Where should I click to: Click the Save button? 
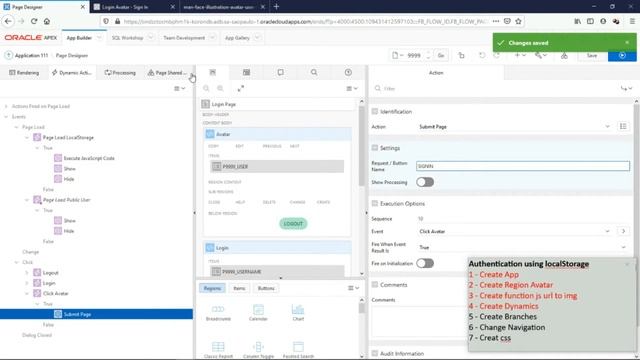592,56
